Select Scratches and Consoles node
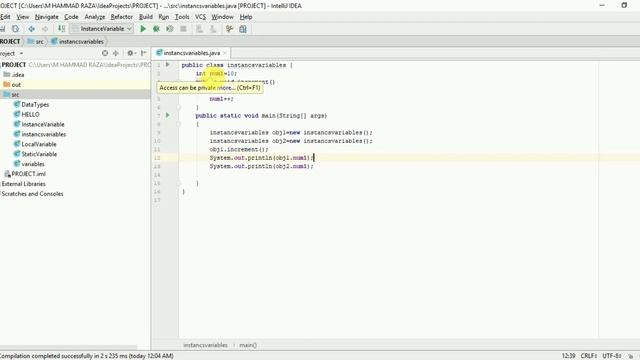This screenshot has height=360, width=640. tap(32, 193)
